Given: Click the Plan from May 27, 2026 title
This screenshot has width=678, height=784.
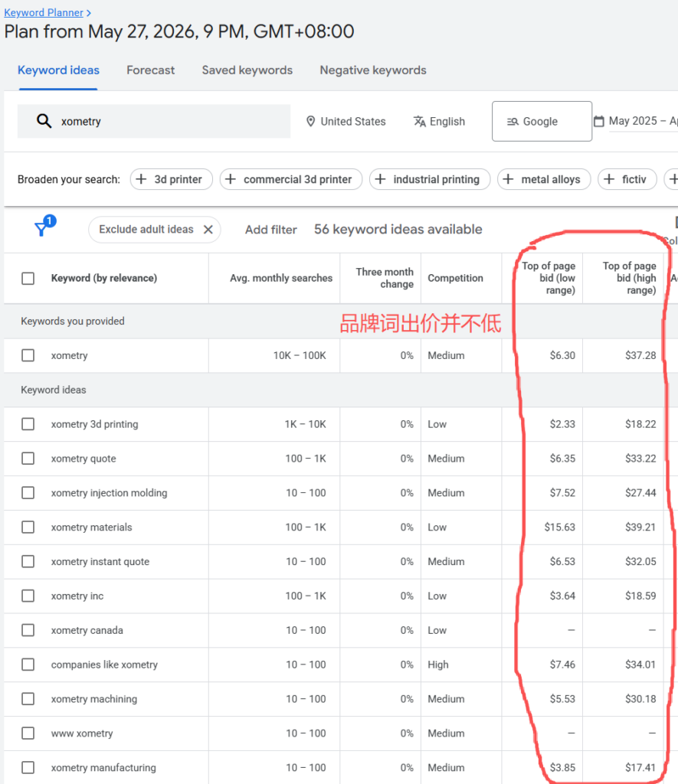Looking at the screenshot, I should coord(179,31).
